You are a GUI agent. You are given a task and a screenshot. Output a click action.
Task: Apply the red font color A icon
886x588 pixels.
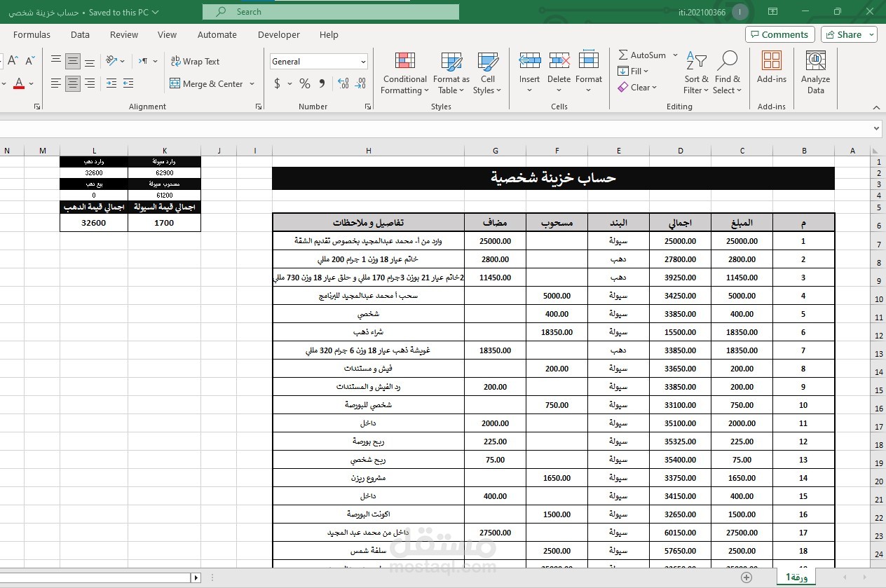click(x=19, y=83)
